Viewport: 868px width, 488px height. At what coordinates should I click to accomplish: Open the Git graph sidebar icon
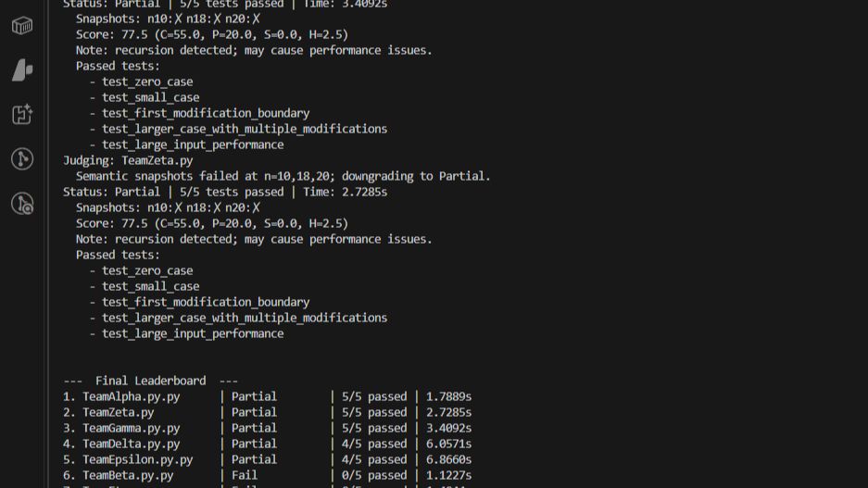[x=22, y=159]
